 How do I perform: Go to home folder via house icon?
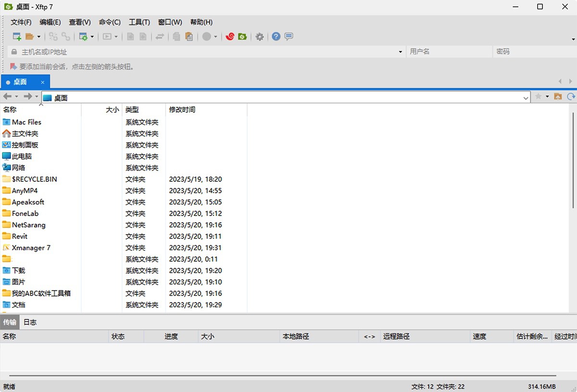pyautogui.click(x=558, y=97)
